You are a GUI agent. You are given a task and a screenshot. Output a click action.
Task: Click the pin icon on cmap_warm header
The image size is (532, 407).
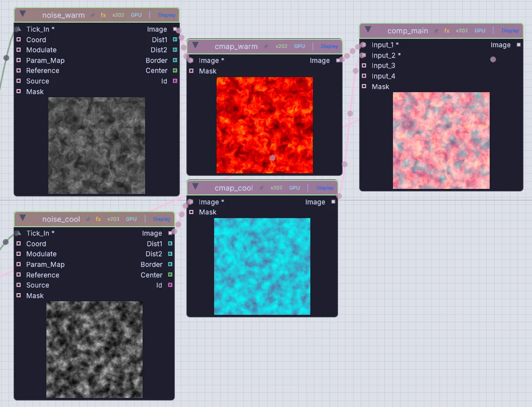266,46
